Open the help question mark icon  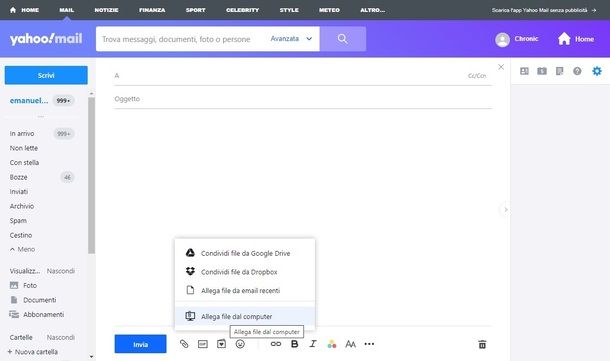(577, 71)
